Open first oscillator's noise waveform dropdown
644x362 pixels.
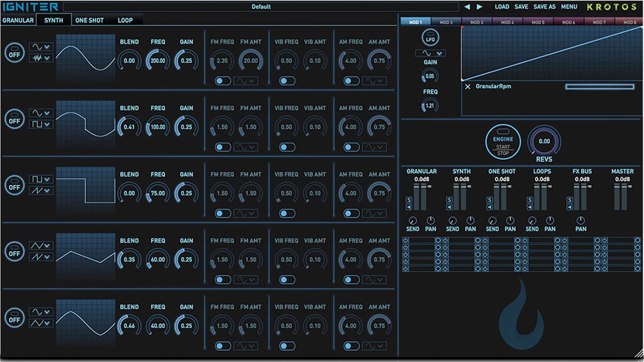pyautogui.click(x=41, y=58)
